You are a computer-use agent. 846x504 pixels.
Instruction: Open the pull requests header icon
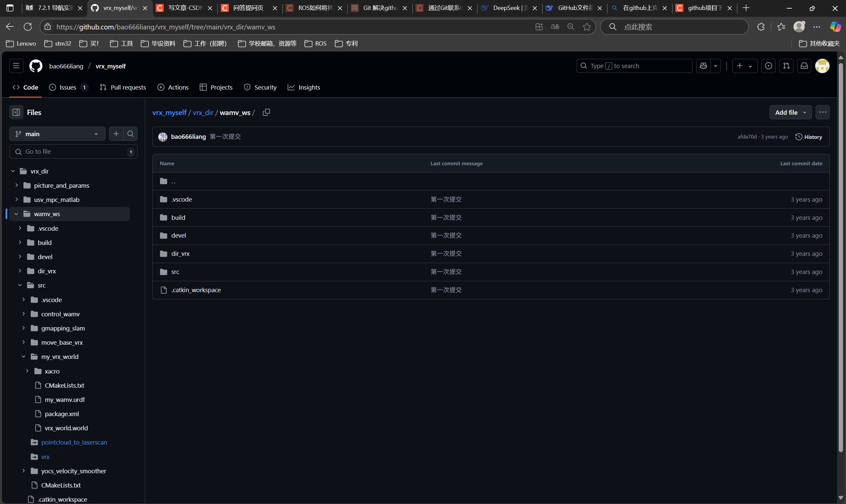pyautogui.click(x=786, y=66)
